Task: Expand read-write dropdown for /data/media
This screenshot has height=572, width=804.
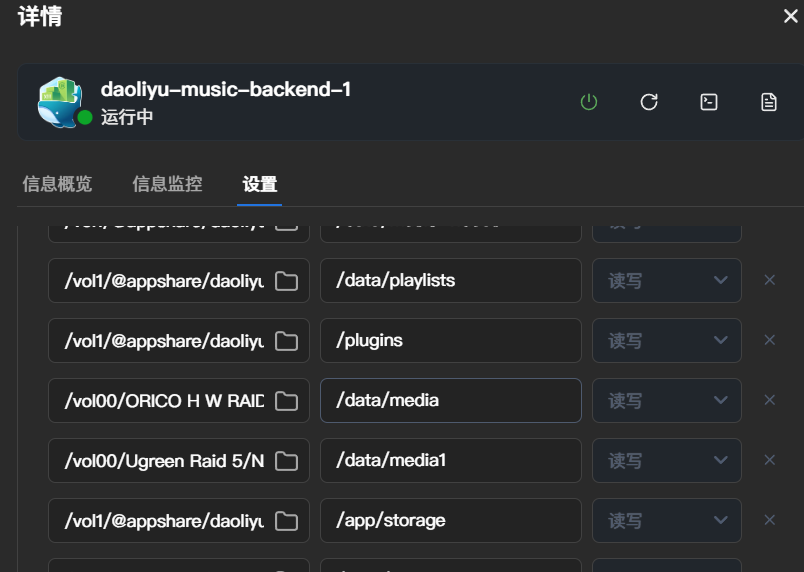Action: (x=667, y=401)
